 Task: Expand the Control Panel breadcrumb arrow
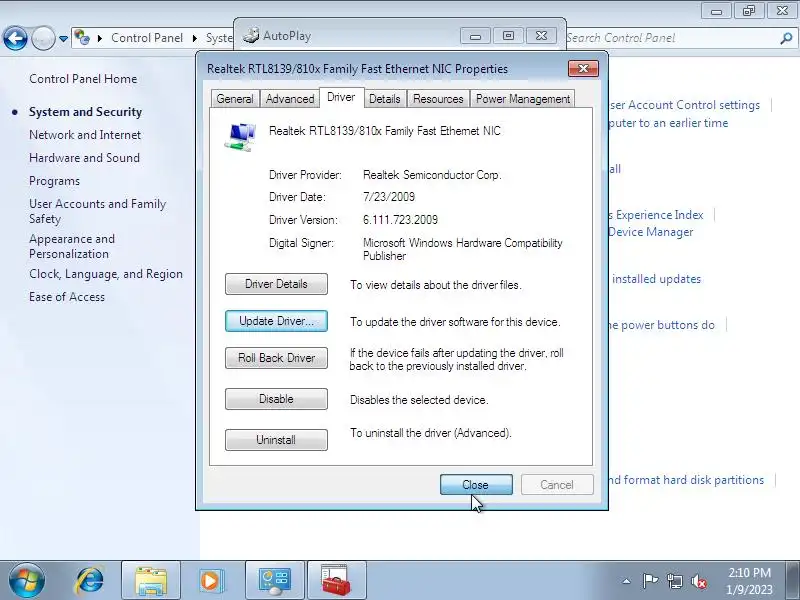point(195,38)
